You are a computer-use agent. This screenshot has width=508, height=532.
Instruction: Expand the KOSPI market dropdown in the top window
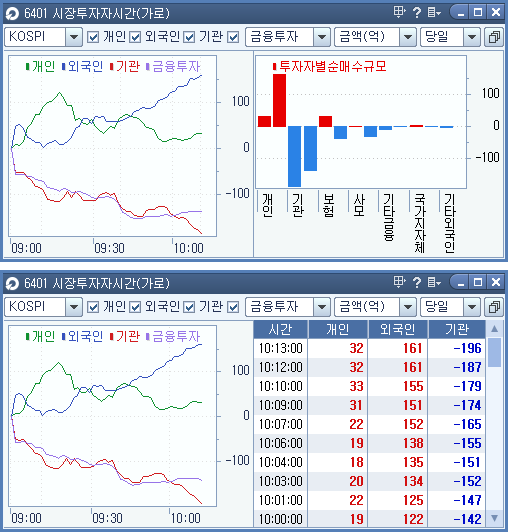click(74, 37)
